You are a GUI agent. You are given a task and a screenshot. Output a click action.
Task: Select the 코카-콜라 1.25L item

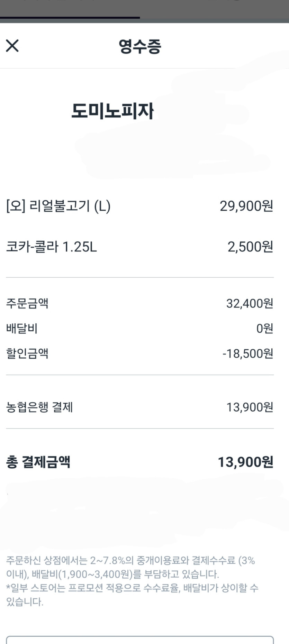point(52,247)
